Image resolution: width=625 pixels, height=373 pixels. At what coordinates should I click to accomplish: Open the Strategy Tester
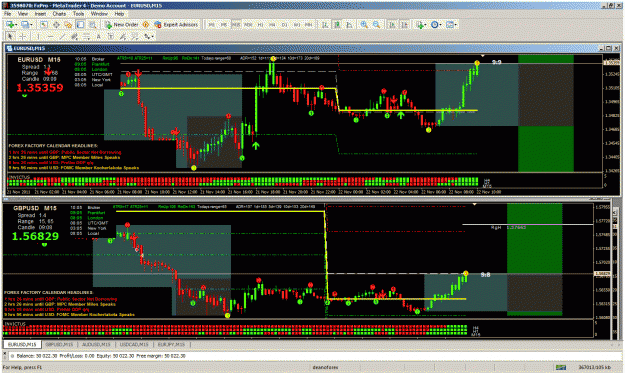(x=92, y=24)
